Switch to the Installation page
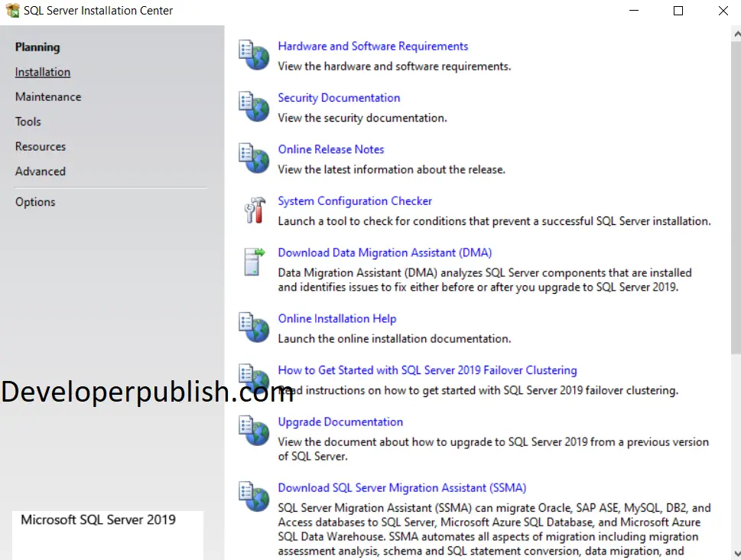741x560 pixels. 43,72
